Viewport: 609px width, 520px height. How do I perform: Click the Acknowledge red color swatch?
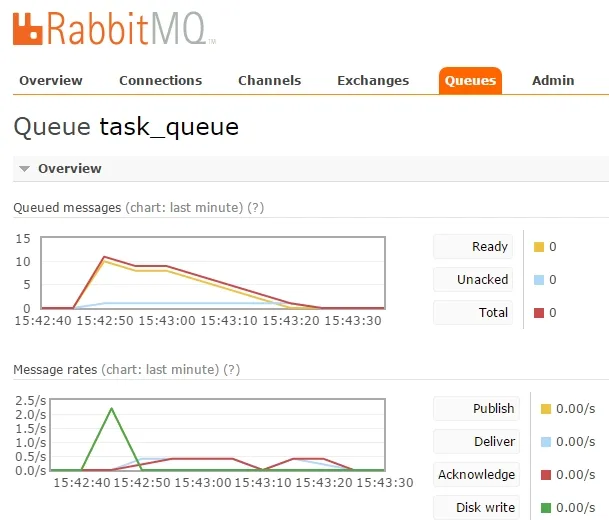[x=546, y=475]
